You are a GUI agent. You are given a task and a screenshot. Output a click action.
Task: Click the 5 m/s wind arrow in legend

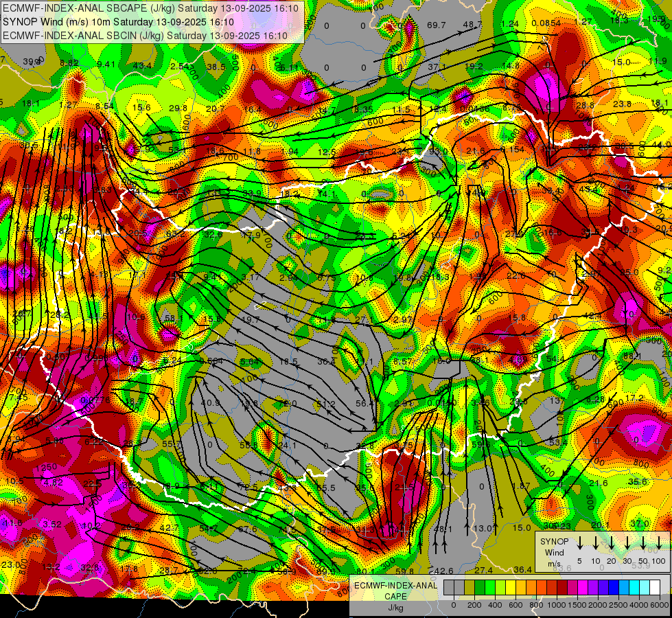[x=579, y=542]
